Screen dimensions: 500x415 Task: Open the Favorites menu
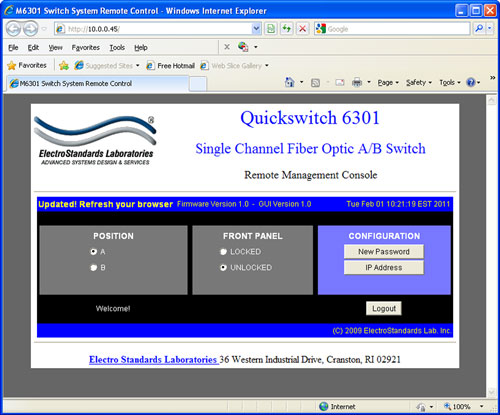click(86, 48)
